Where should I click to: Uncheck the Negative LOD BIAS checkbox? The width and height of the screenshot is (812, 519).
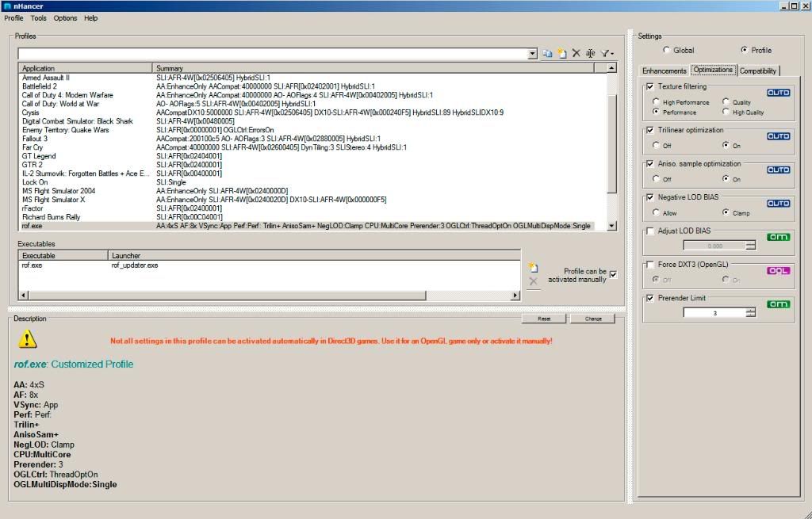tap(650, 197)
